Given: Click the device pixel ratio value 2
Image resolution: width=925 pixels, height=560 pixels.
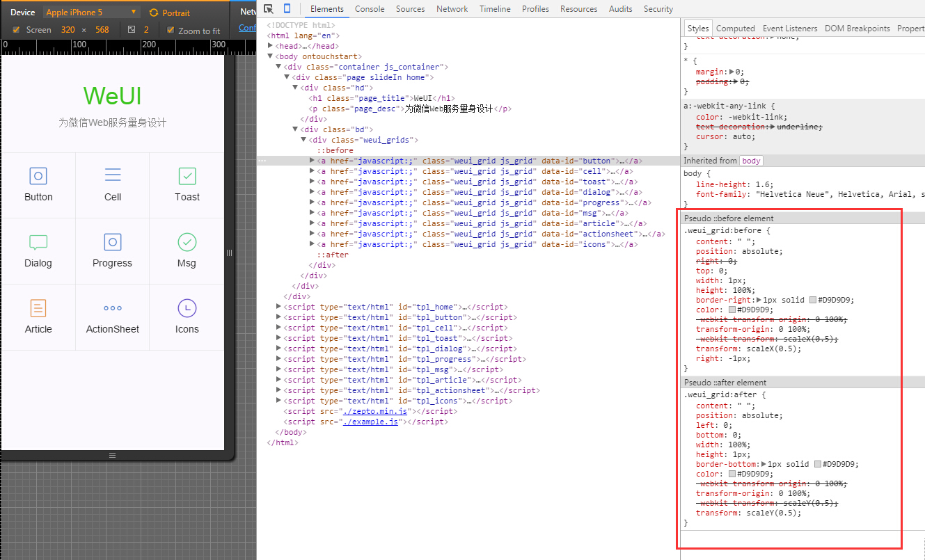Looking at the screenshot, I should [146, 30].
